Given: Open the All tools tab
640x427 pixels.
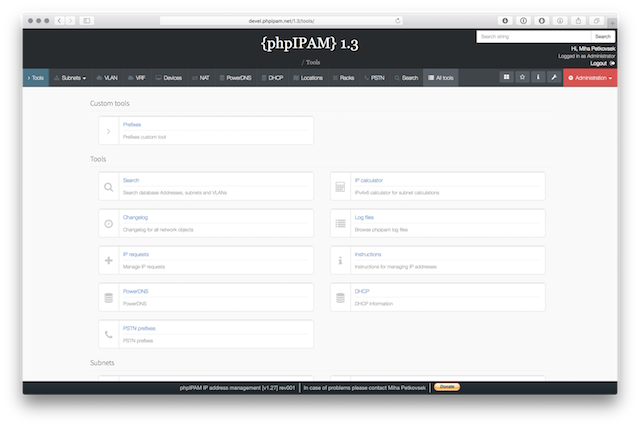Looking at the screenshot, I should [x=440, y=77].
